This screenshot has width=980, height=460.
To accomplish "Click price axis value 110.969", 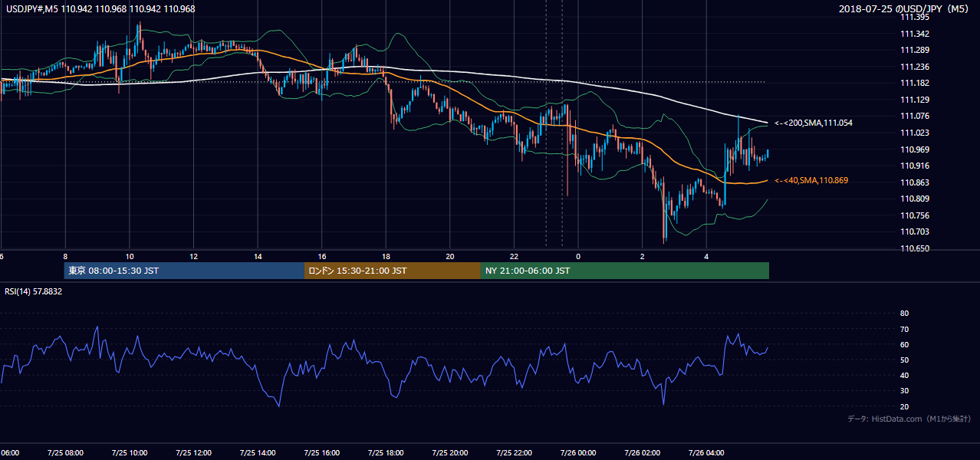I will 914,149.
